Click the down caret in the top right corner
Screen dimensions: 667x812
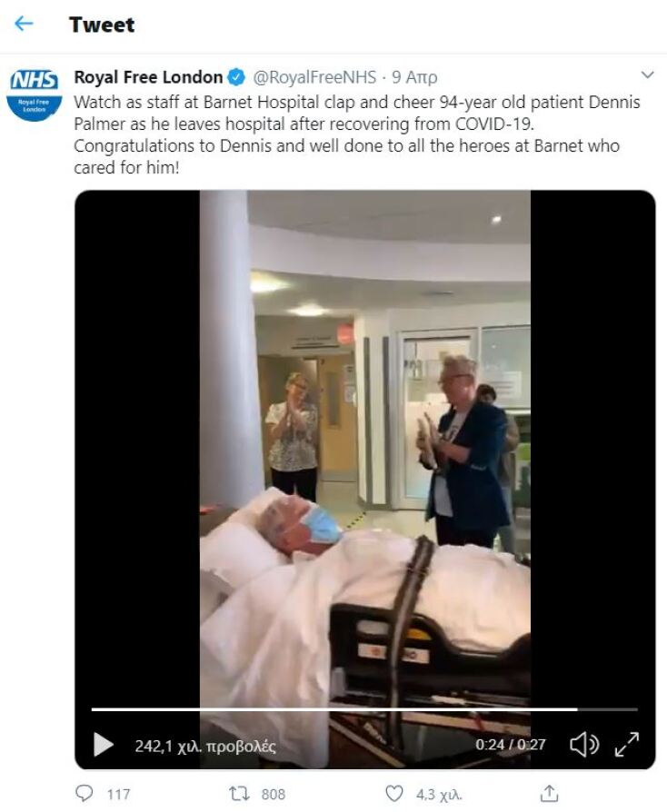click(648, 73)
